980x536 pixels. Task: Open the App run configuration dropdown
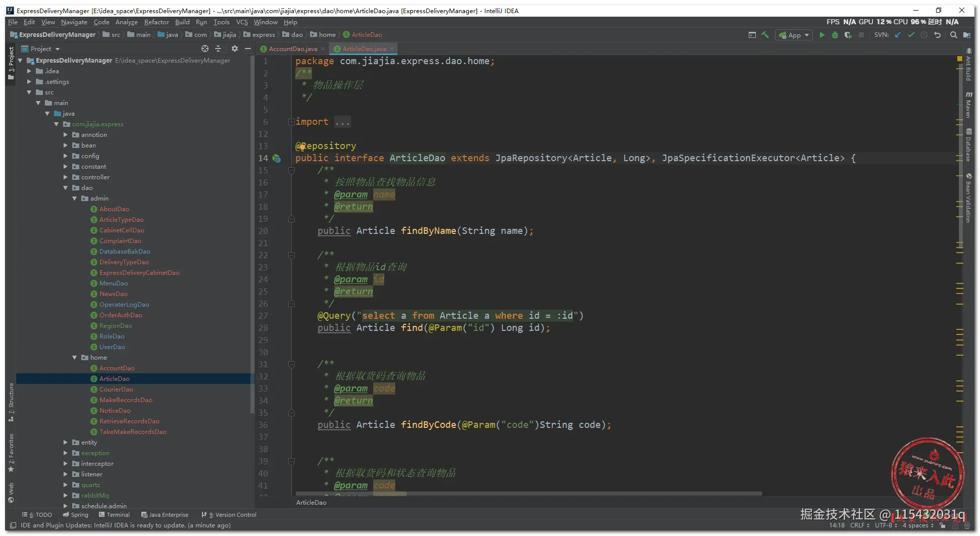pos(794,35)
